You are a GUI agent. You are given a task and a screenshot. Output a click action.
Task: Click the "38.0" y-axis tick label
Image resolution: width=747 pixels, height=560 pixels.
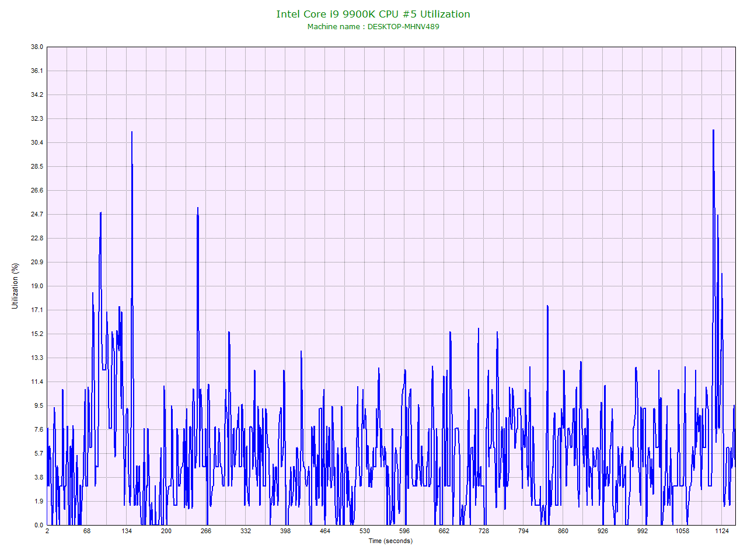(x=37, y=47)
